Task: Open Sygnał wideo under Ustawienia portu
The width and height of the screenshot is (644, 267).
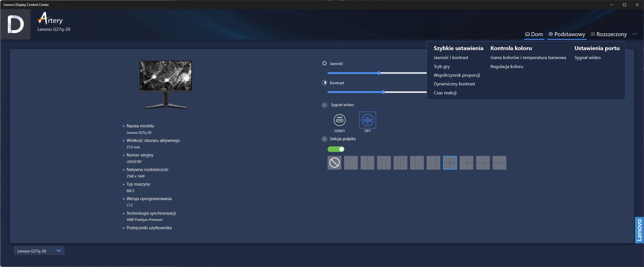Action: (587, 57)
